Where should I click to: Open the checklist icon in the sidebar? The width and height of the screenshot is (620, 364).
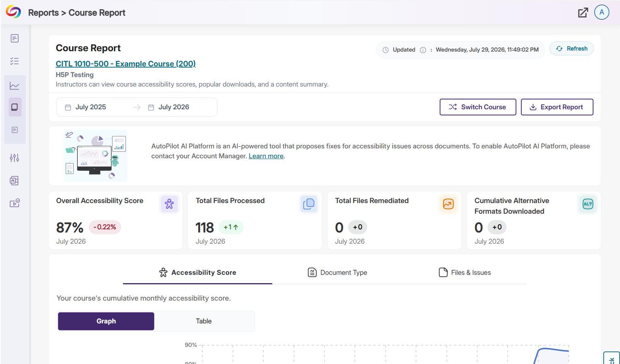14,61
